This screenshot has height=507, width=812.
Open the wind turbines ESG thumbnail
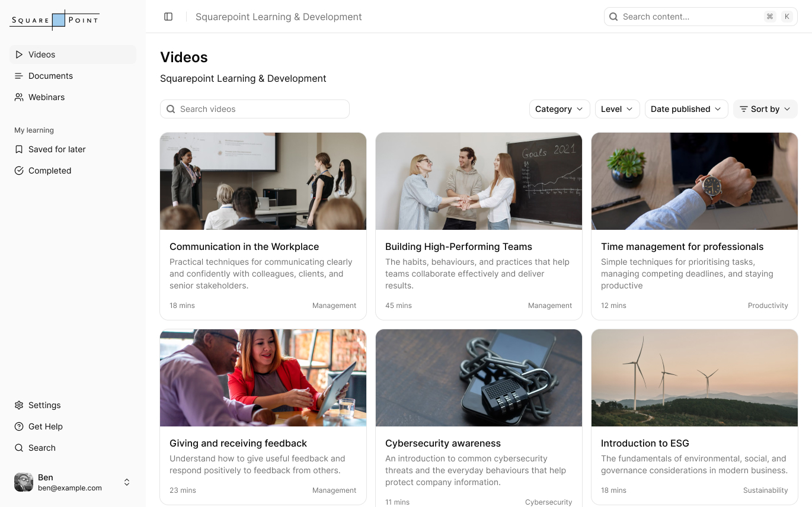(695, 378)
